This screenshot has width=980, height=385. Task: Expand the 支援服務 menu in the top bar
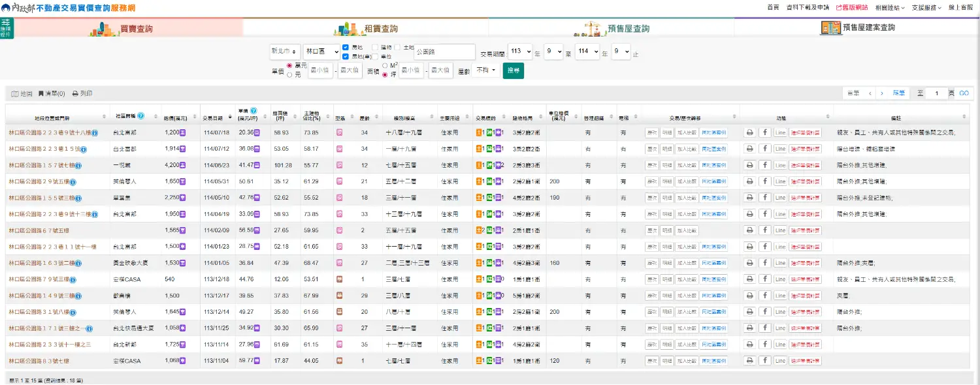pyautogui.click(x=926, y=8)
